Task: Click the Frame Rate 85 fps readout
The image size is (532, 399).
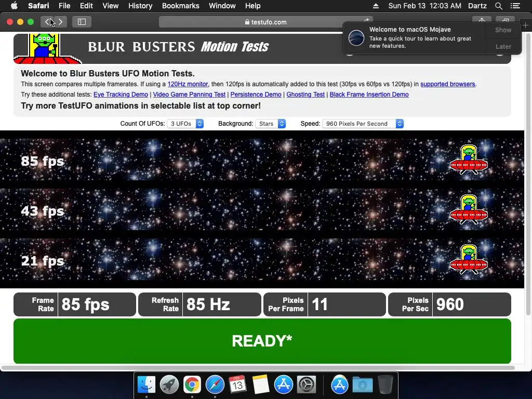Action: (x=75, y=304)
